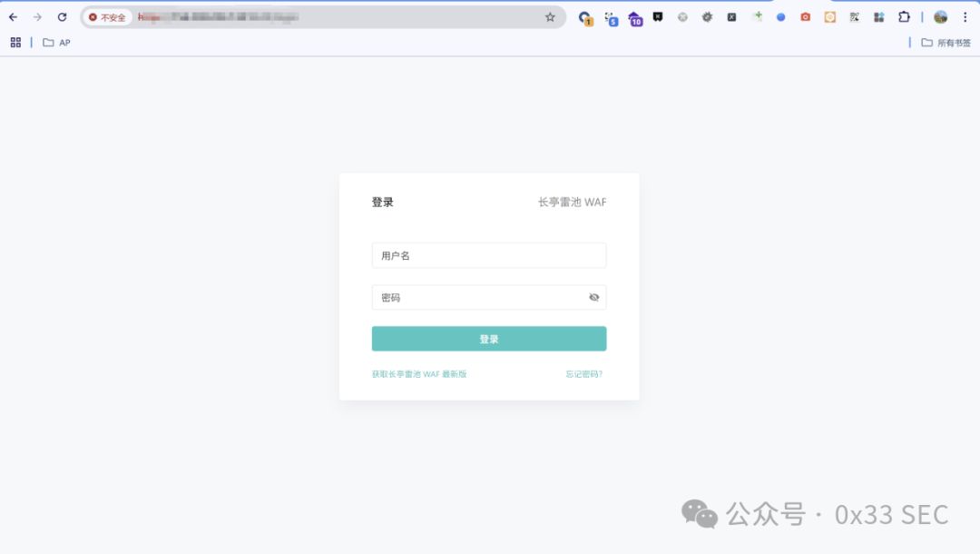Click the bookmark star in the address bar
Image resolution: width=980 pixels, height=554 pixels.
pyautogui.click(x=549, y=16)
